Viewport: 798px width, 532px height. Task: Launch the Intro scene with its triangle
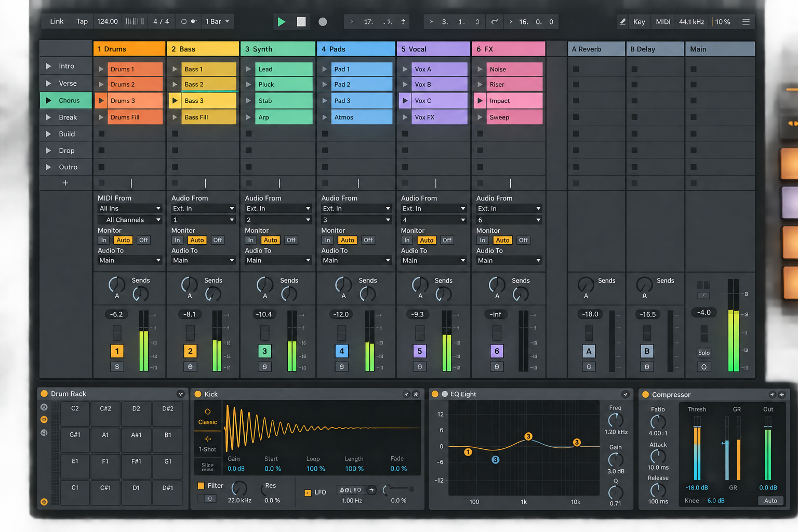pyautogui.click(x=48, y=66)
